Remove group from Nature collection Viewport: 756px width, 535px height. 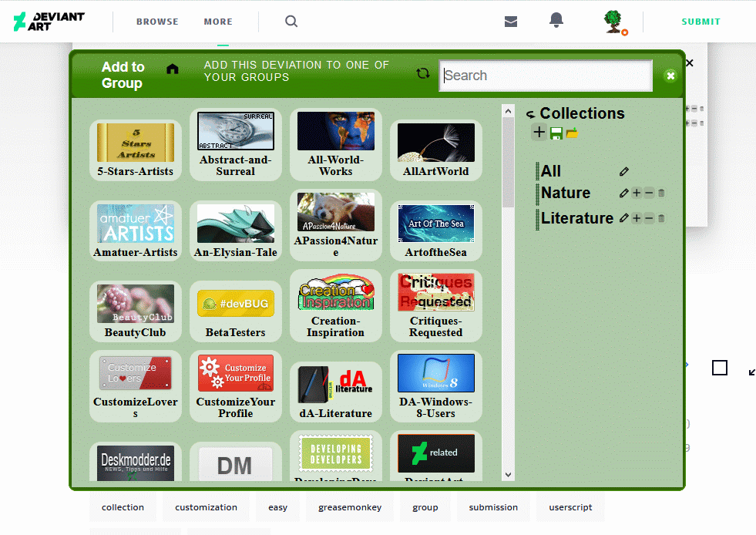pyautogui.click(x=649, y=193)
